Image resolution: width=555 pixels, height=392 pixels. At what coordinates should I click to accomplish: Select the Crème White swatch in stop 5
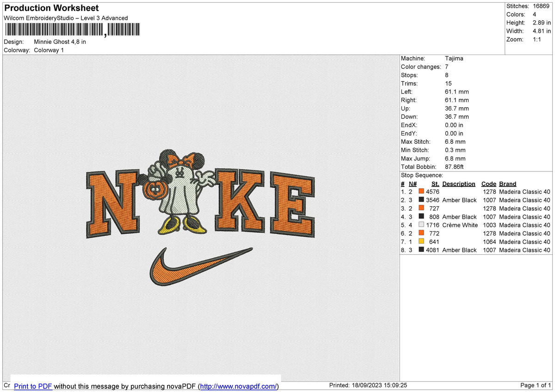(421, 225)
